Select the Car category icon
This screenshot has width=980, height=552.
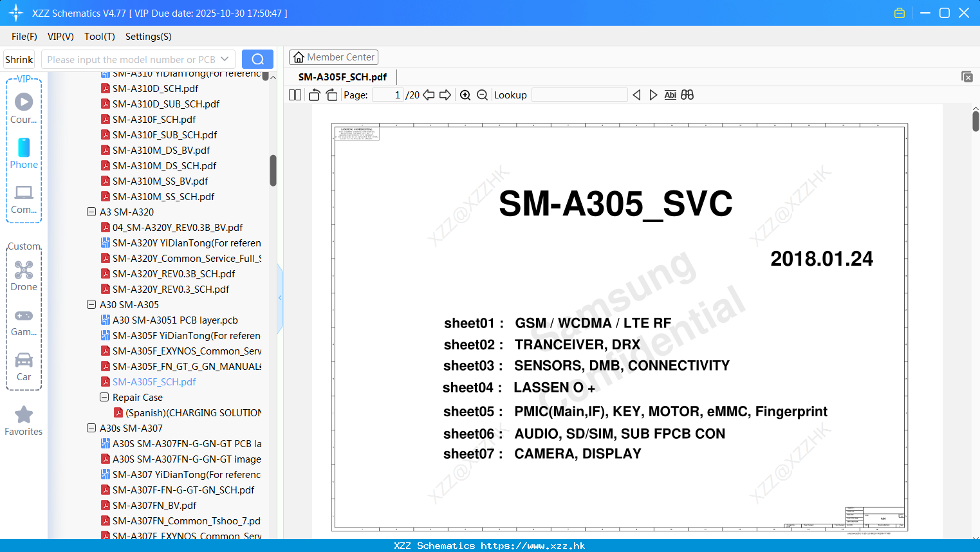[24, 367]
